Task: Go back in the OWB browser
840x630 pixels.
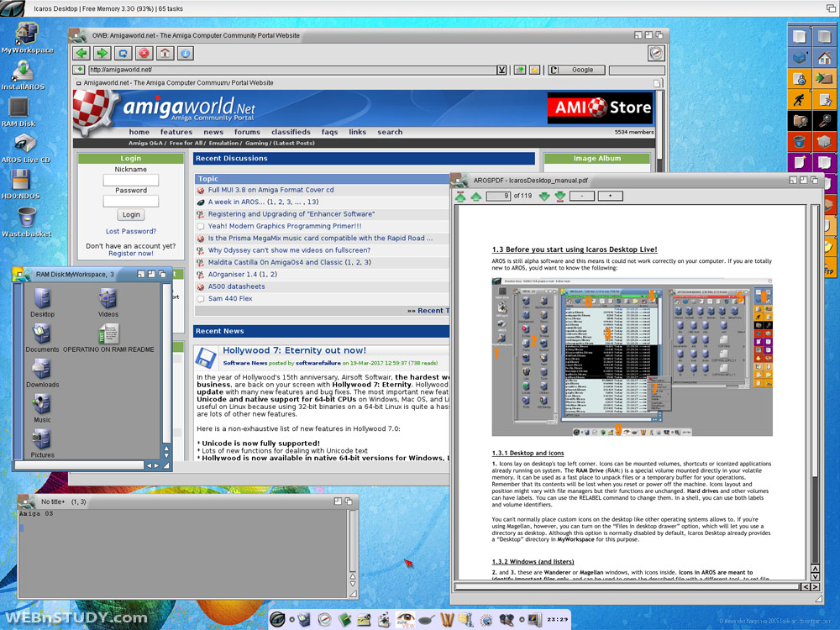Action: pos(82,53)
